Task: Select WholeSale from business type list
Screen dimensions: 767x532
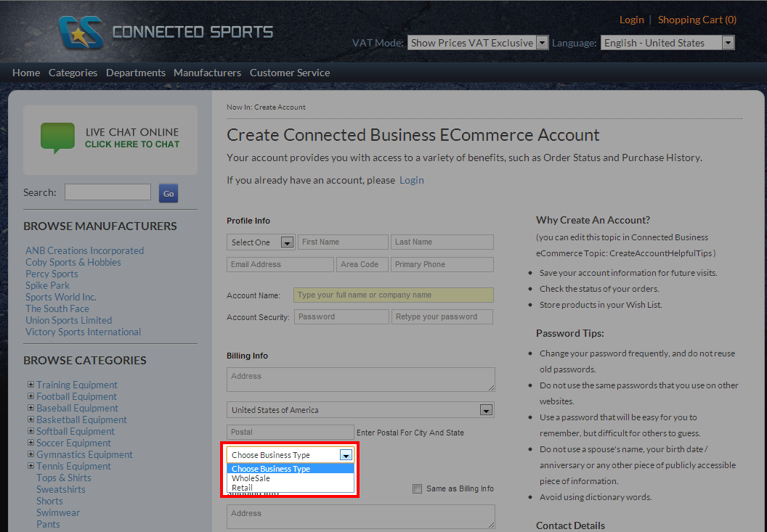Action: click(251, 478)
